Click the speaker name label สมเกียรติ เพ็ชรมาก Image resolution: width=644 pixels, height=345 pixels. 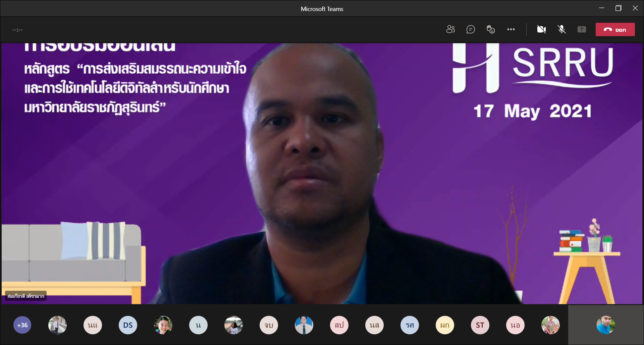tap(26, 296)
